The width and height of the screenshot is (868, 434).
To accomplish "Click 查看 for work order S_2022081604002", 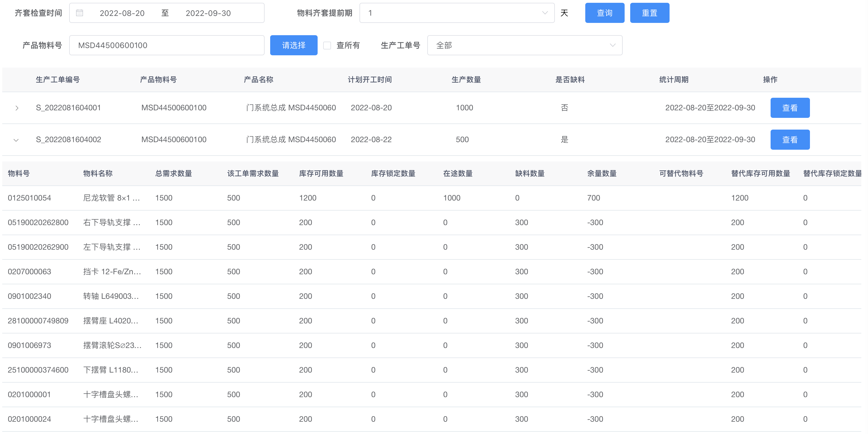I will (x=790, y=140).
